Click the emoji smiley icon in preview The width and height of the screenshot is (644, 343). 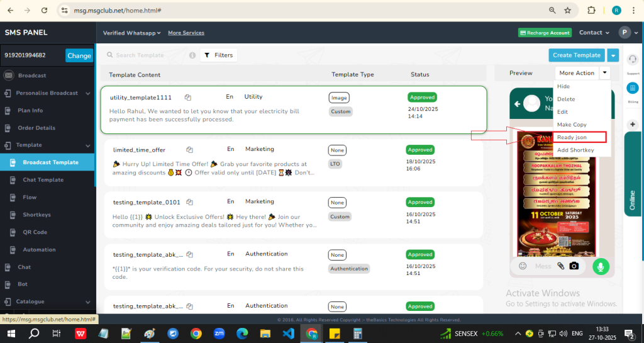[x=523, y=266]
